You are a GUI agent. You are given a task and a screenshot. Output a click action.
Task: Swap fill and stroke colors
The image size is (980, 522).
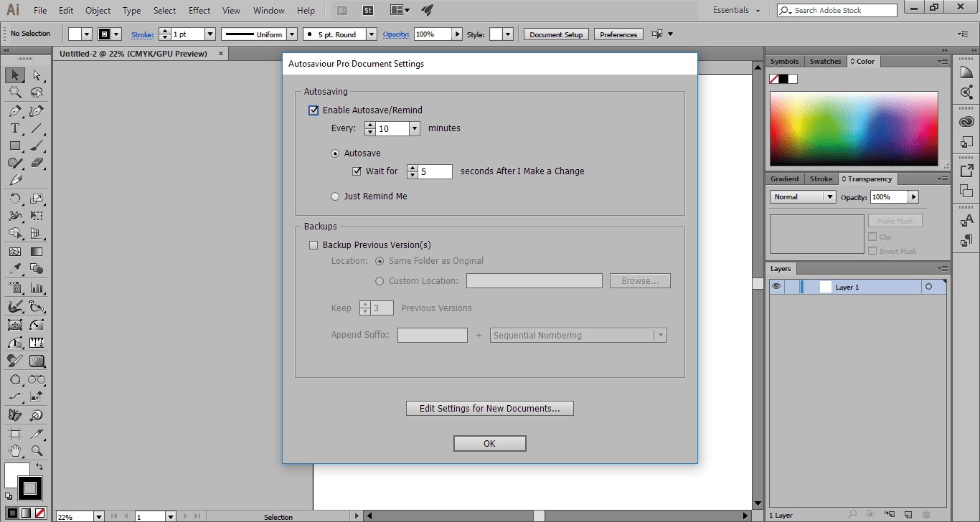40,468
